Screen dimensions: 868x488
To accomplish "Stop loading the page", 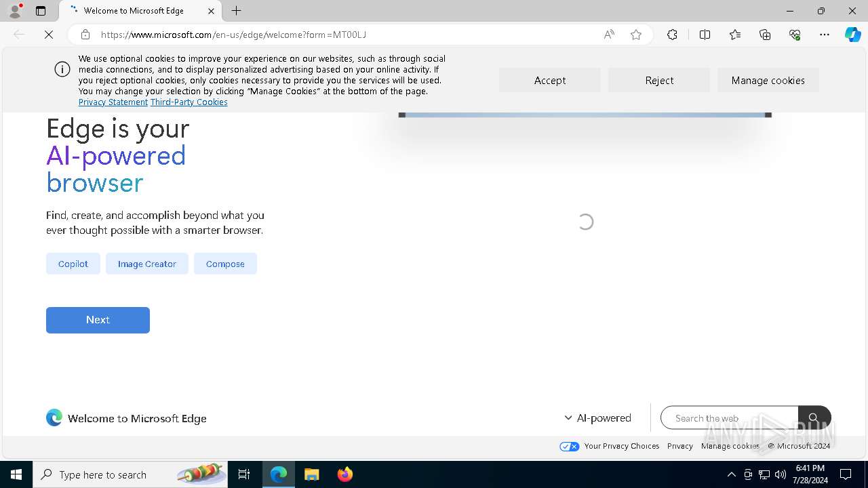I will pyautogui.click(x=49, y=35).
